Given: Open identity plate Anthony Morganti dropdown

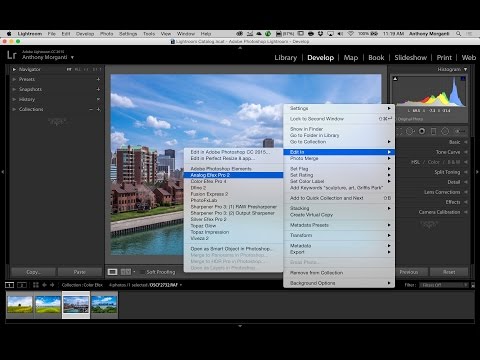Looking at the screenshot, I should (72, 57).
